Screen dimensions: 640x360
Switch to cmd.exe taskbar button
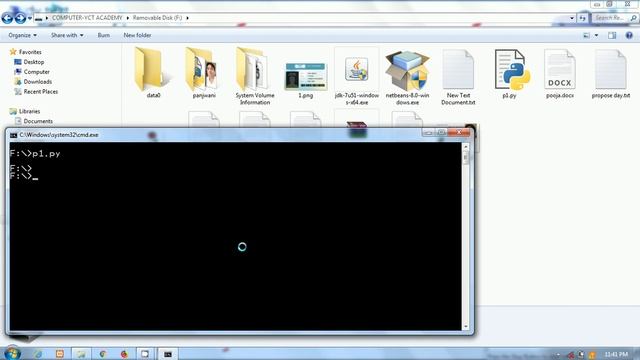[167, 354]
